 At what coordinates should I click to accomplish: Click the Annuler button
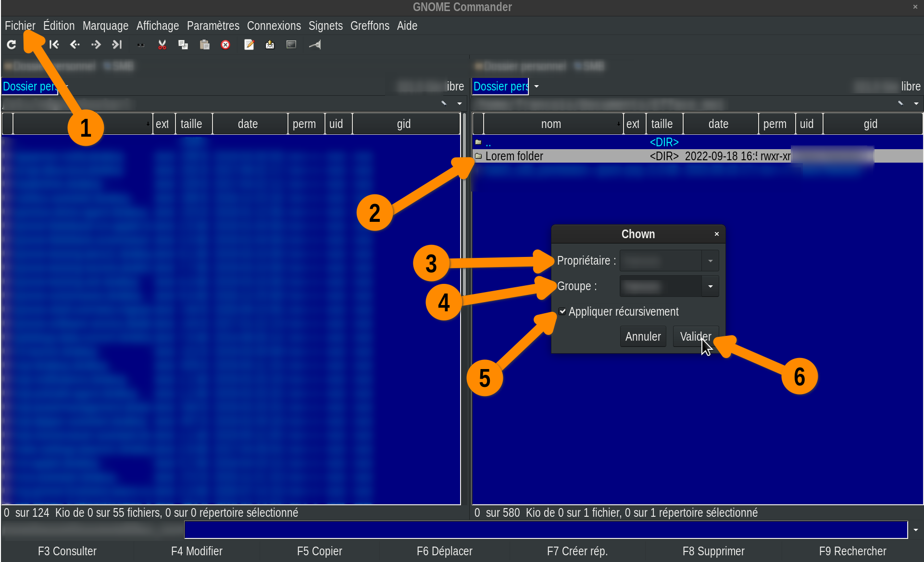[x=643, y=336]
